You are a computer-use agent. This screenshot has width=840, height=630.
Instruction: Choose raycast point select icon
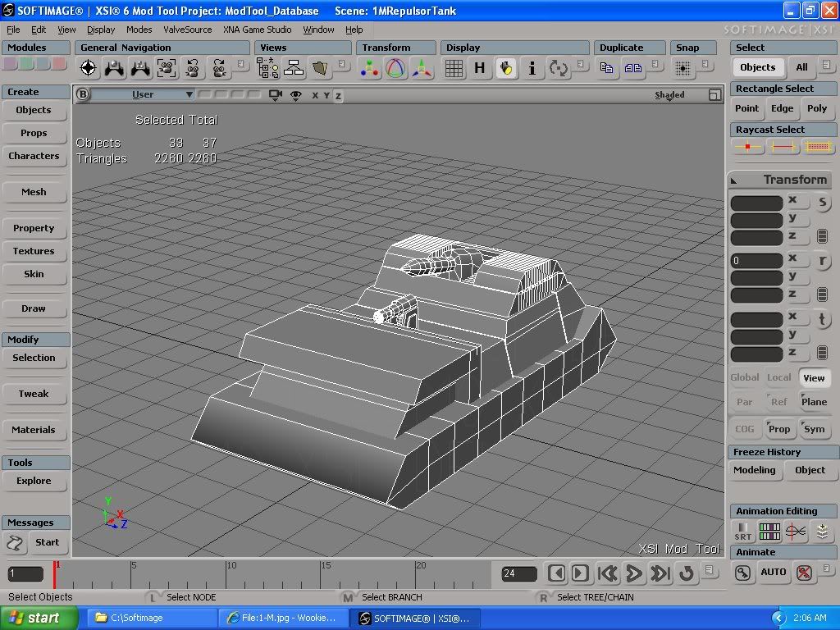point(747,146)
